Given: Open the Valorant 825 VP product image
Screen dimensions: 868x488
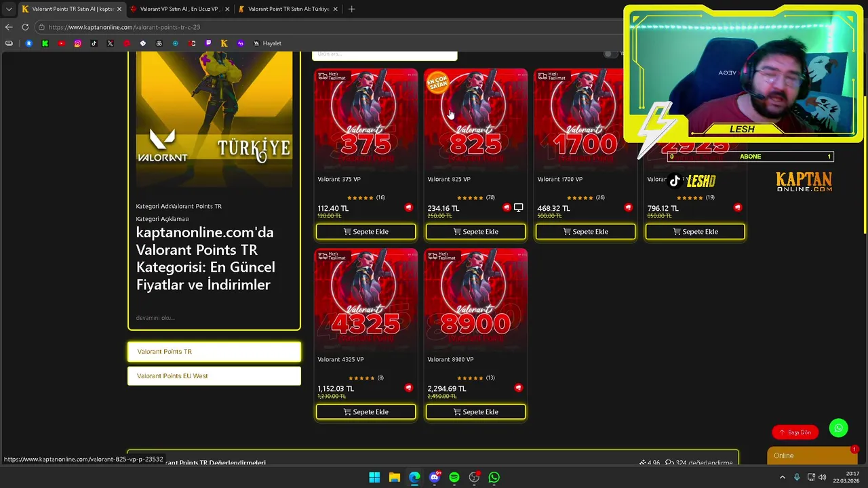Looking at the screenshot, I should [x=475, y=119].
